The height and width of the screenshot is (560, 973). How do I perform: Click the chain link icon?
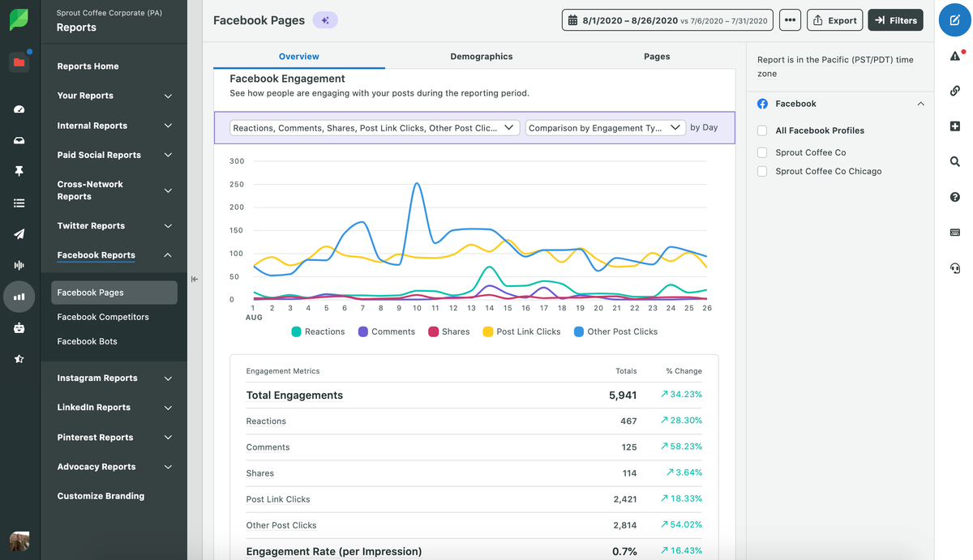pos(955,91)
